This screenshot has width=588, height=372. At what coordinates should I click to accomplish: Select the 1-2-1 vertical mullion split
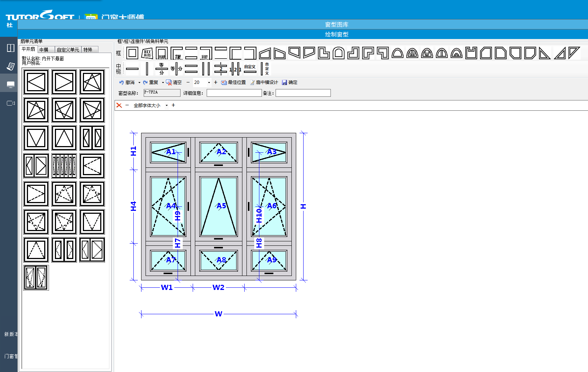coord(235,69)
